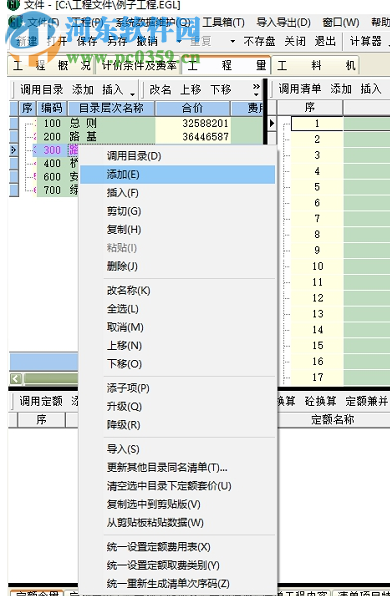Choose 上移(N) in context menu
The image size is (390, 604).
tap(124, 346)
